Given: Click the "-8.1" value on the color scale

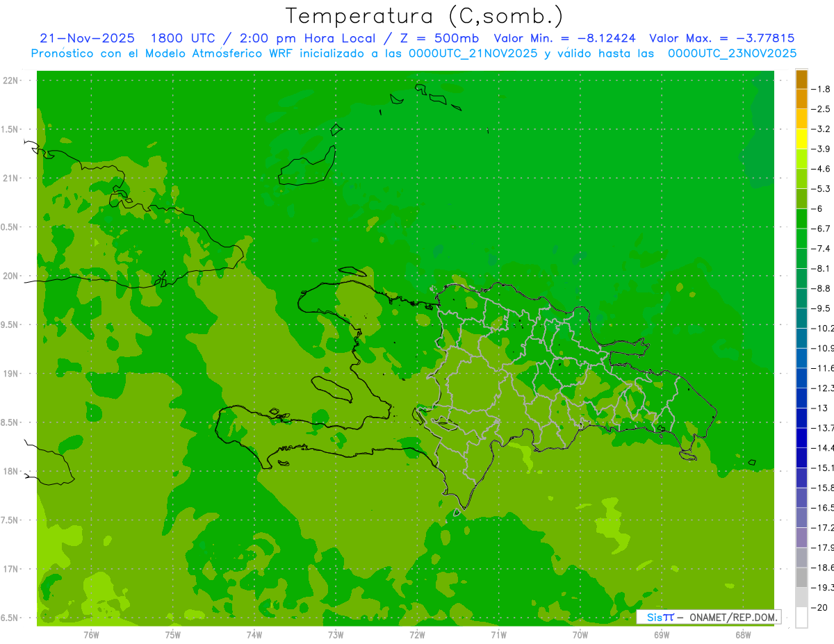Looking at the screenshot, I should 821,268.
